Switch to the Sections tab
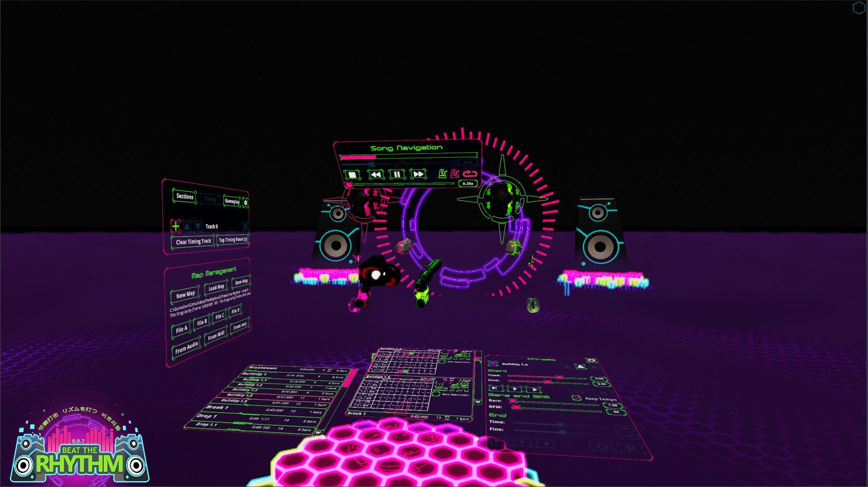Image resolution: width=868 pixels, height=487 pixels. 185,197
